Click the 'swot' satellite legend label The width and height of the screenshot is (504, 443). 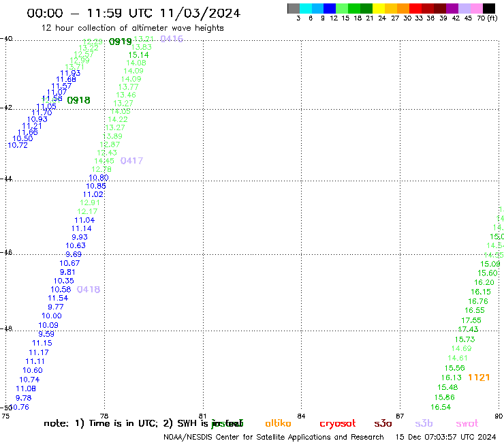[467, 424]
